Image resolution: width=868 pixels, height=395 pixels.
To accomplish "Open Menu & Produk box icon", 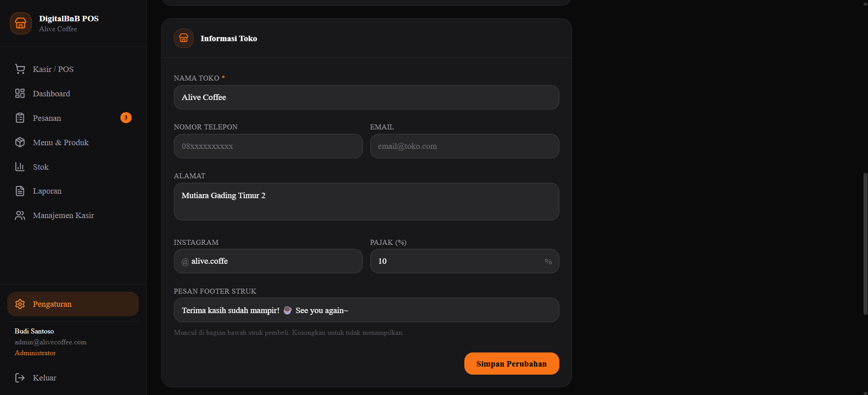I will point(20,142).
